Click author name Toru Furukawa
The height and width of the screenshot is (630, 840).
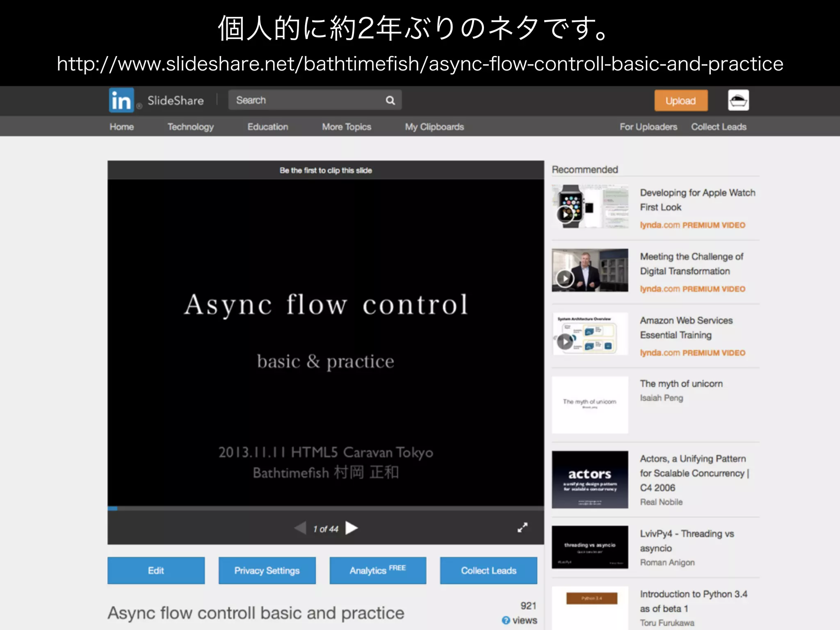pos(667,623)
